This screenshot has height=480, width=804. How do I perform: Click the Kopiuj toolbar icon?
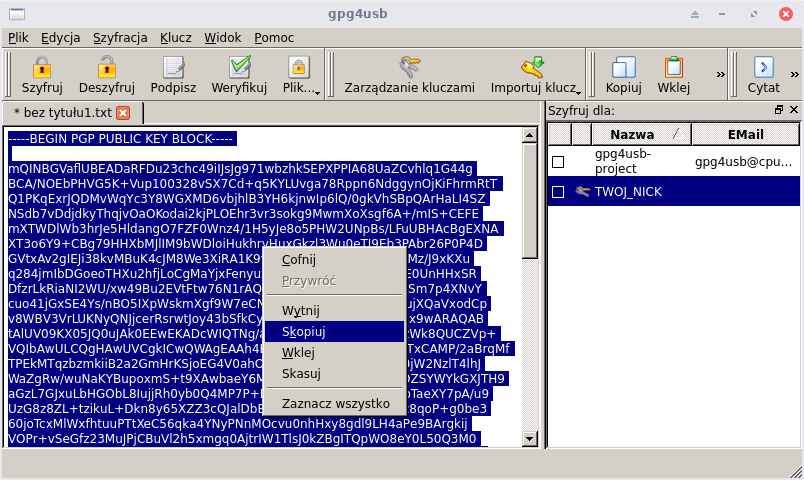[x=624, y=67]
